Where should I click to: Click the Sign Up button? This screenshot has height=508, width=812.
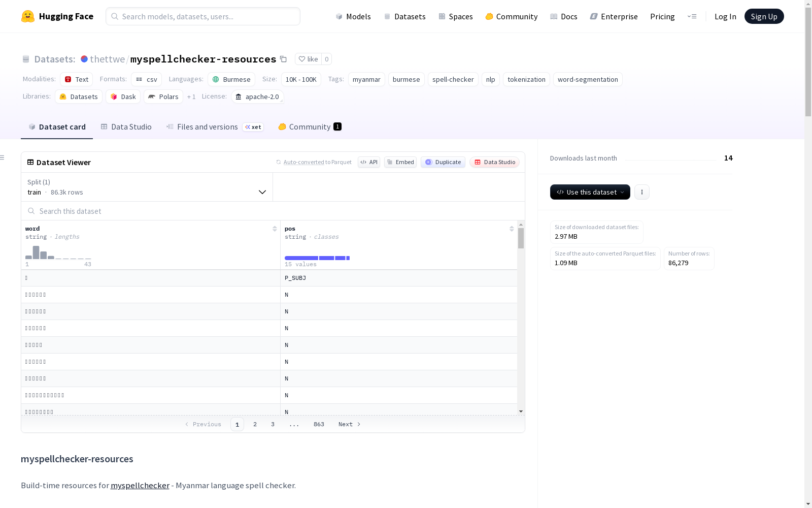(x=764, y=16)
